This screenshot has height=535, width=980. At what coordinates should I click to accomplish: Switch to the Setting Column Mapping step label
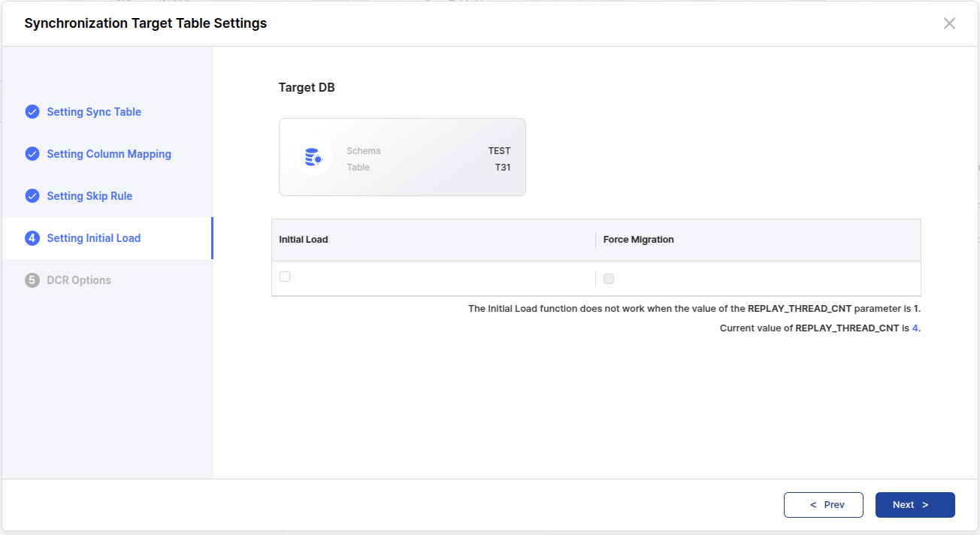tap(109, 154)
